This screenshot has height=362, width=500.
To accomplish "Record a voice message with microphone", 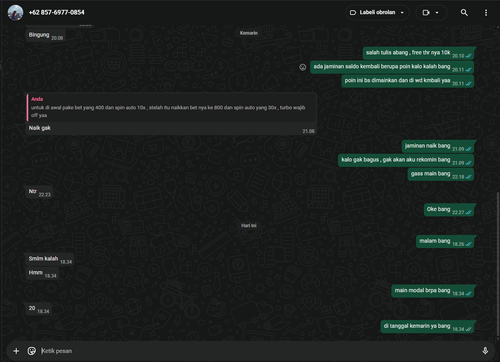I will point(485,351).
